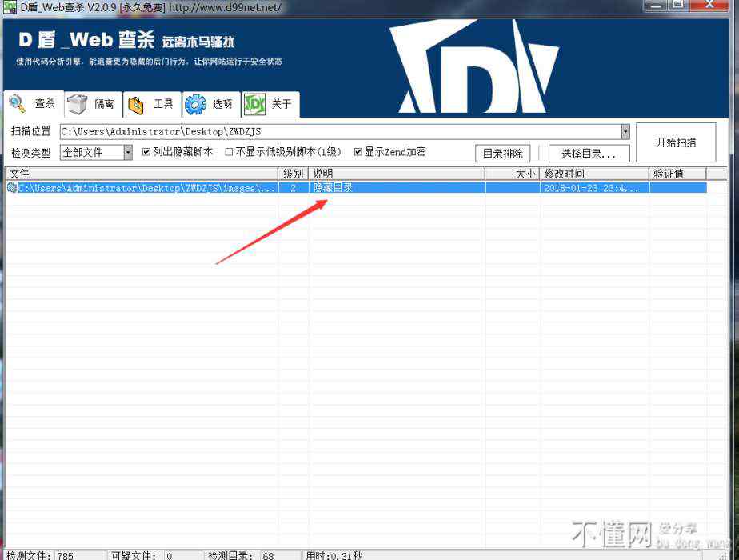This screenshot has width=739, height=560.
Task: Click the 隐藏目录 description cell
Action: pos(333,188)
